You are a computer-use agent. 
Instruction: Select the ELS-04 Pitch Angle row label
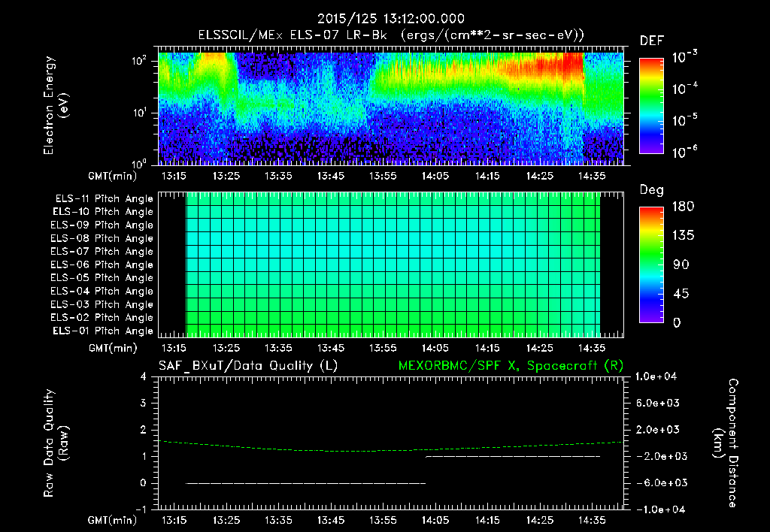102,291
